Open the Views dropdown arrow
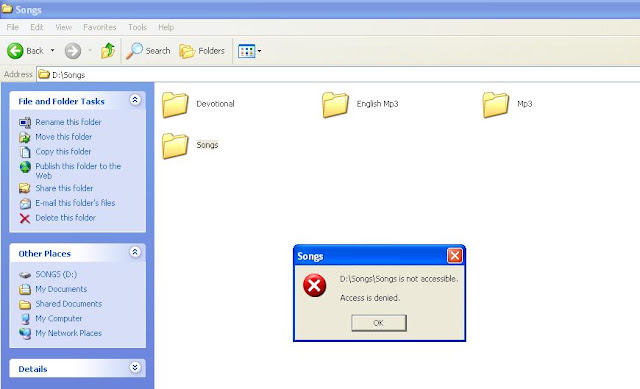Viewport: 640px width, 389px height. click(x=260, y=51)
